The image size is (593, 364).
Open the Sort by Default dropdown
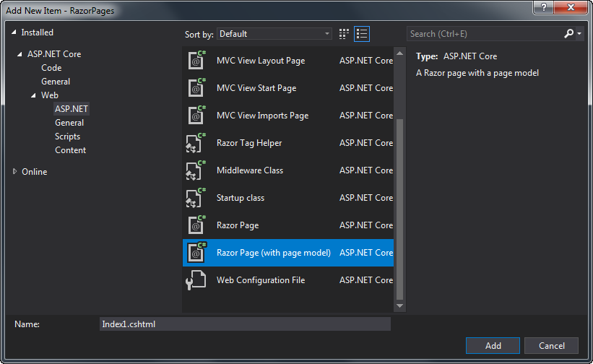click(x=274, y=34)
